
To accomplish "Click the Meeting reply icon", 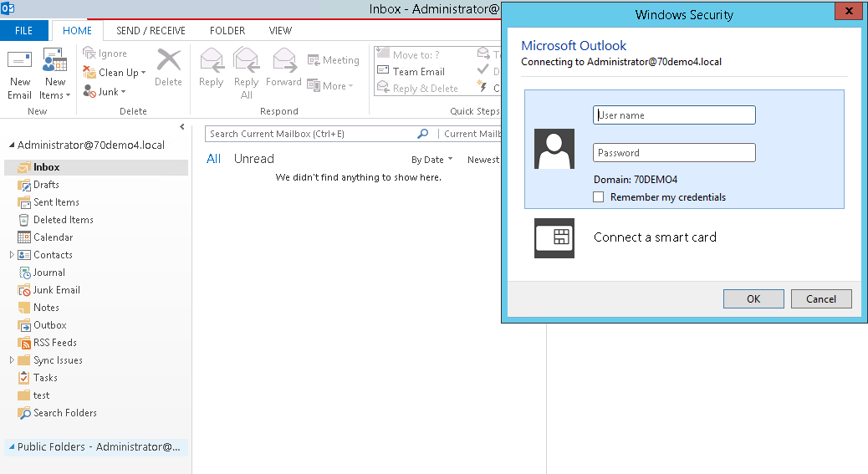I will click(314, 59).
